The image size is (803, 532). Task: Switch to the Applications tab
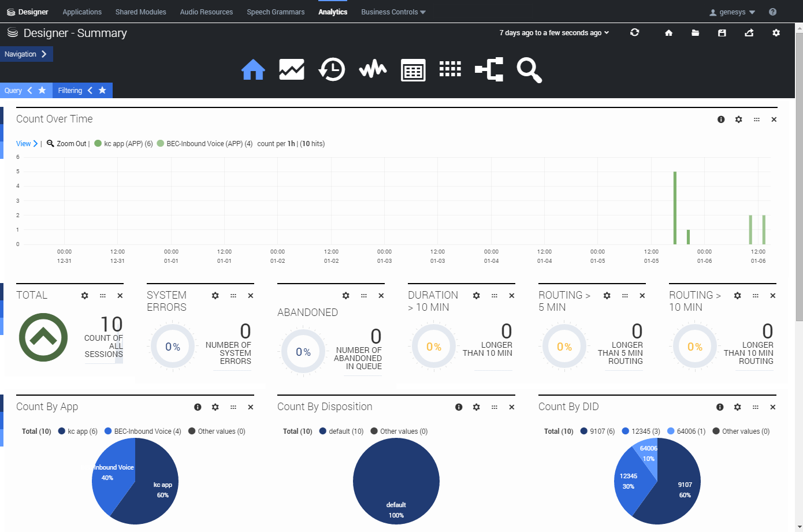(x=82, y=12)
